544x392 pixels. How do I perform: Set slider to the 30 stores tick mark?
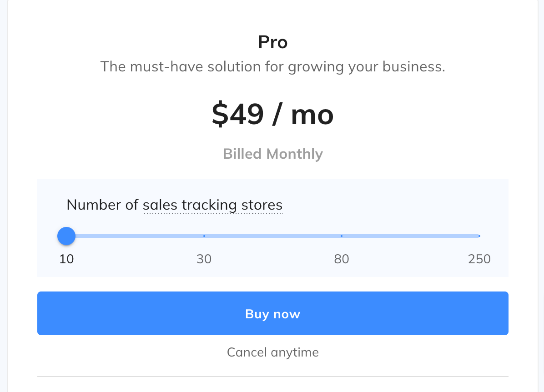204,236
